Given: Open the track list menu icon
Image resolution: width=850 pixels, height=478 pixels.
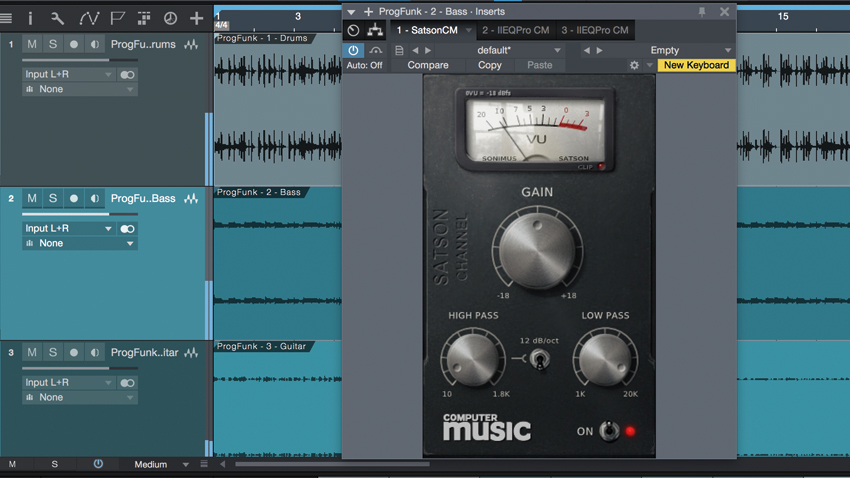Looking at the screenshot, I should click(x=6, y=18).
